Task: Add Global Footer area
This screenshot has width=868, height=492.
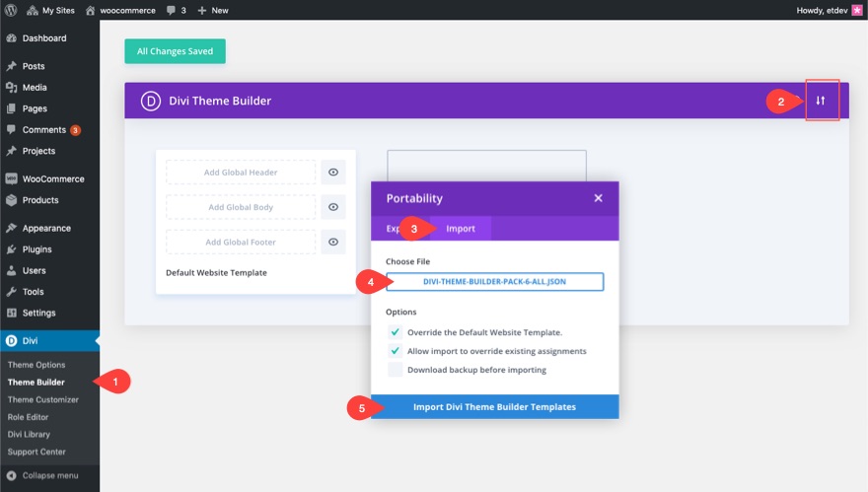Action: click(x=241, y=242)
